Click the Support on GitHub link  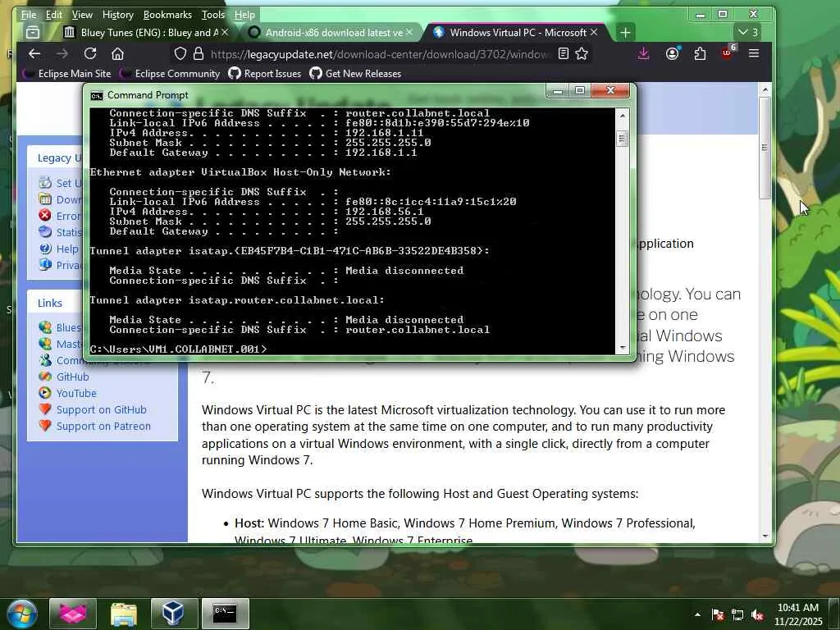101,410
